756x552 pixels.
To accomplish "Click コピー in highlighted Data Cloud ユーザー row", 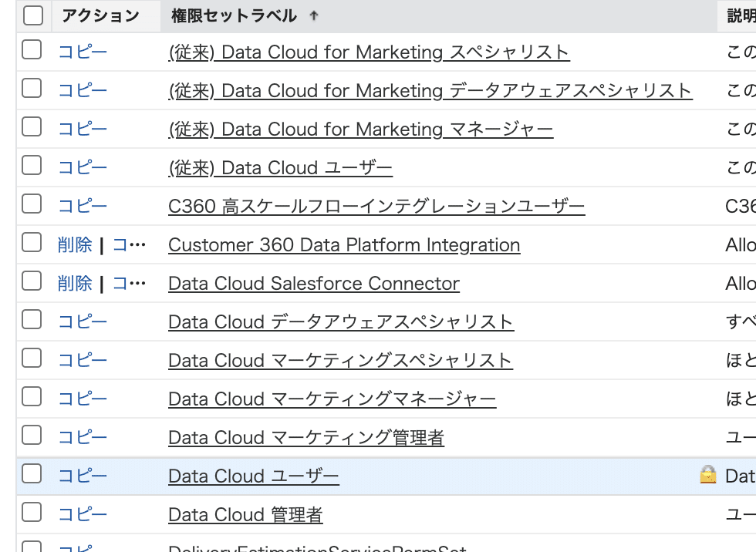I will click(83, 476).
